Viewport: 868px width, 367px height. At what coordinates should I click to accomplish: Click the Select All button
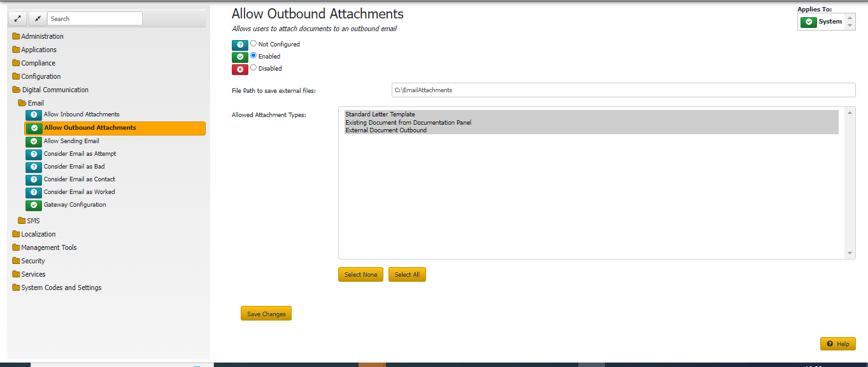(407, 274)
